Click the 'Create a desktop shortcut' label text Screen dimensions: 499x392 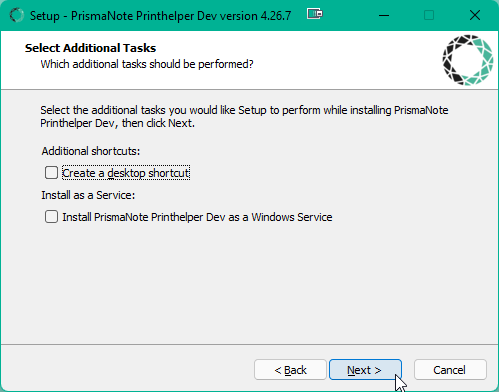(126, 173)
